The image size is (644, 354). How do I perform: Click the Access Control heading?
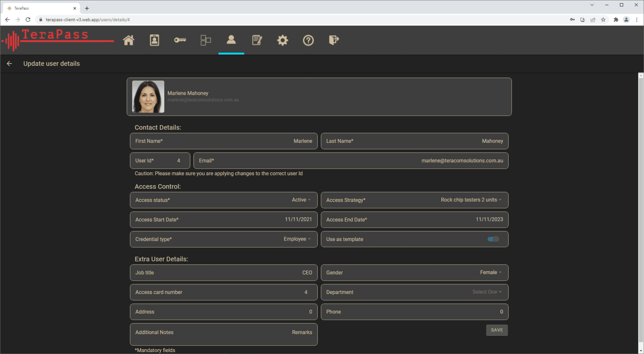158,186
